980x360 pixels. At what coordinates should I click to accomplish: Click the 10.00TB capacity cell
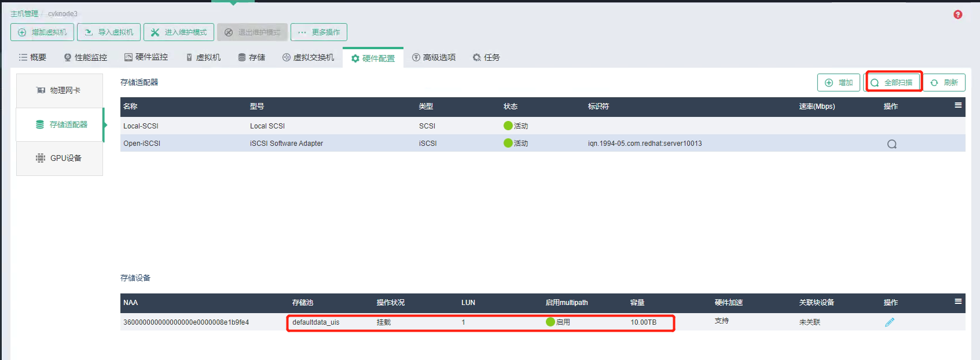(644, 322)
